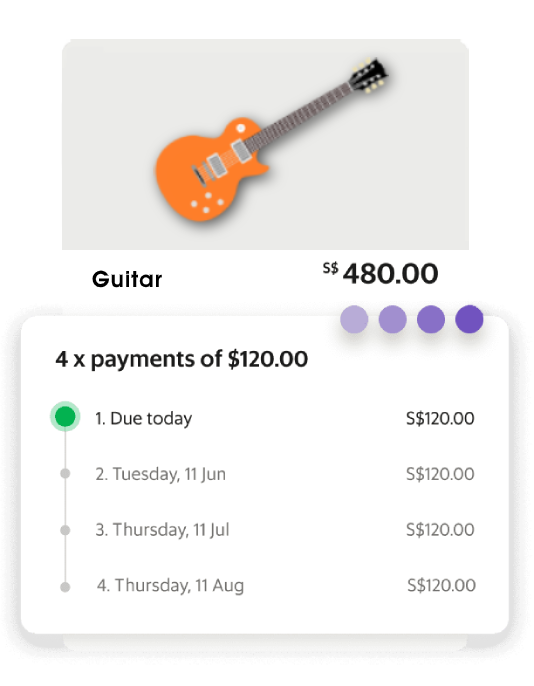Screen dimensions: 534x686
Task: Select the third purple dot
Action: click(431, 319)
